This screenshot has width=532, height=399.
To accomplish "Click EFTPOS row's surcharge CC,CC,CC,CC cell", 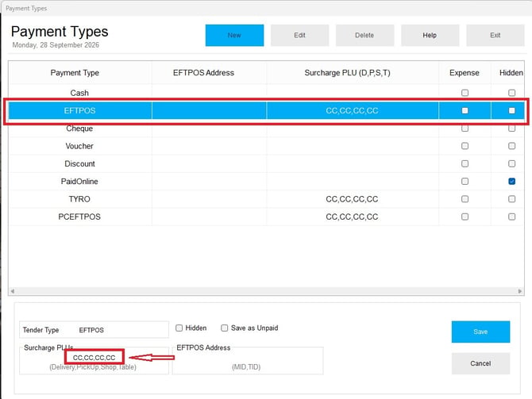I will [353, 110].
